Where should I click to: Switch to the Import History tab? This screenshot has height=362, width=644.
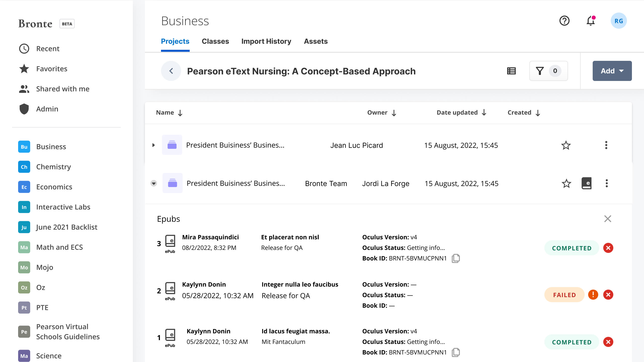[266, 41]
